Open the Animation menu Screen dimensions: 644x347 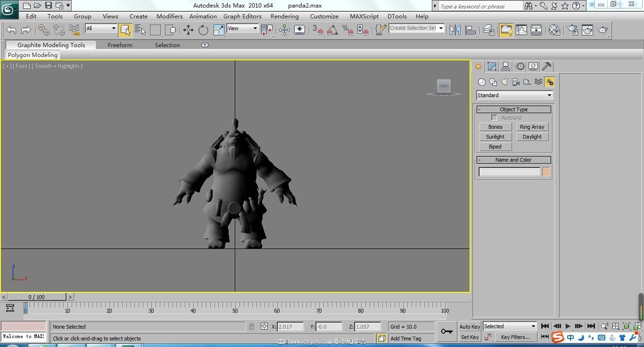tap(203, 16)
